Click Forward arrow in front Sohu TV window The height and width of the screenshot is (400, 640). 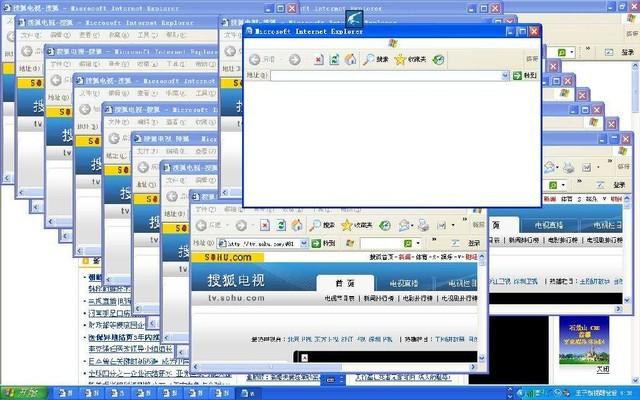coord(241,225)
